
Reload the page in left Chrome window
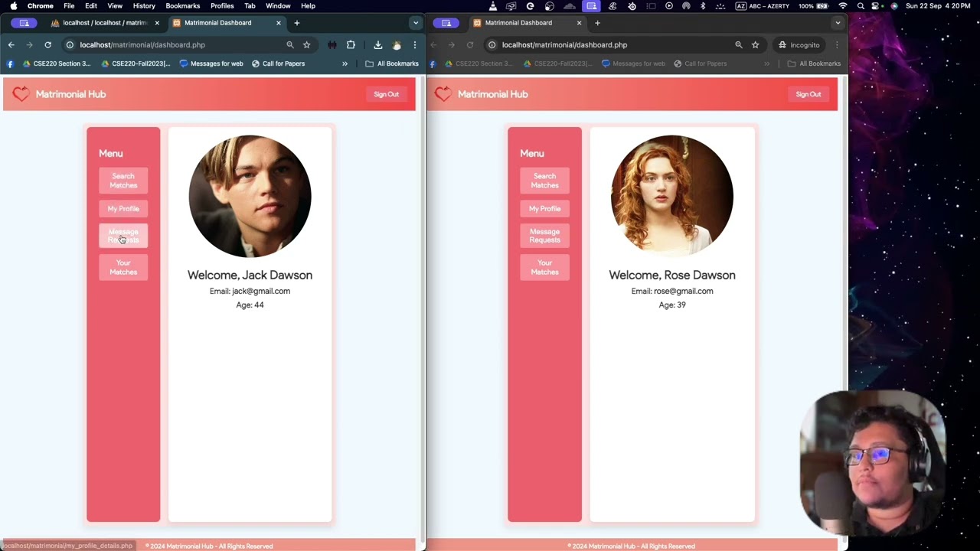click(x=47, y=45)
